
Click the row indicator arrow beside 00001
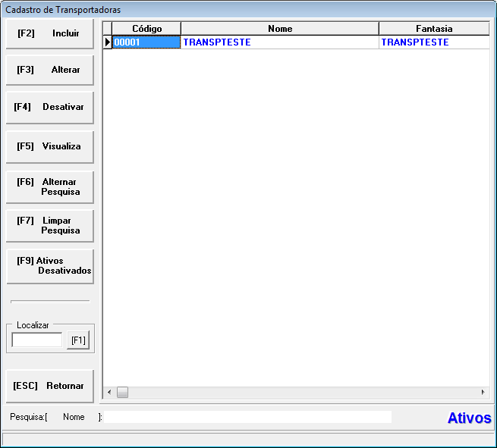[x=107, y=42]
